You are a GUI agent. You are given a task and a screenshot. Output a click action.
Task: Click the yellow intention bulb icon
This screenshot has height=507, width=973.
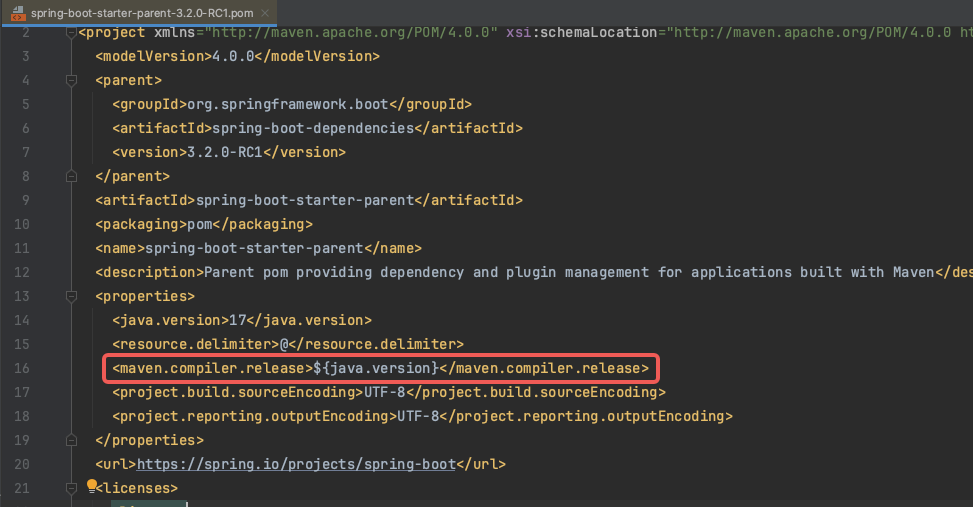point(92,486)
